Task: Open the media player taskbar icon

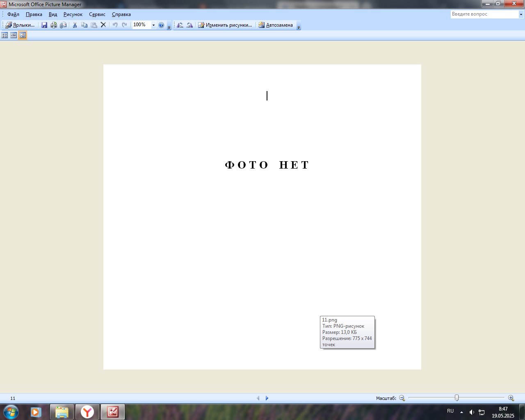Action: click(36, 412)
